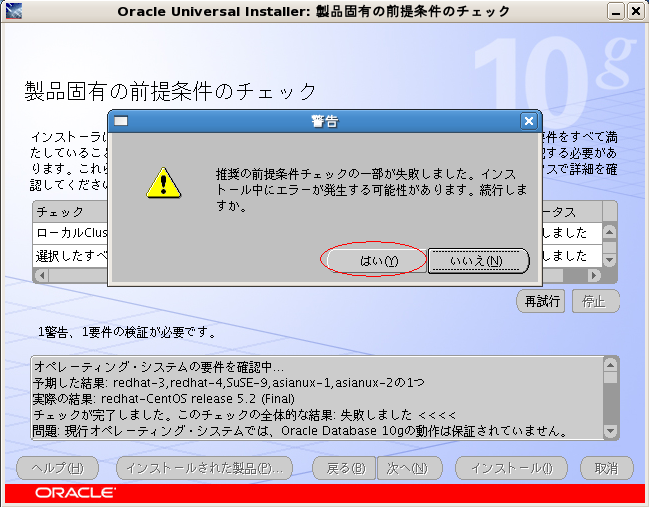
Task: Click check table scrollbar down arrow
Action: (x=609, y=260)
